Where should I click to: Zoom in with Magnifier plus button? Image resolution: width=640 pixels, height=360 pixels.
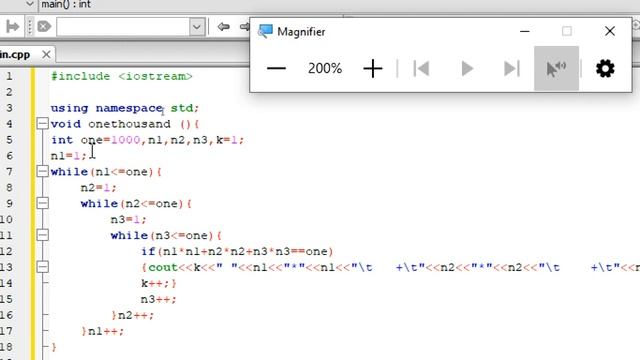coord(373,68)
